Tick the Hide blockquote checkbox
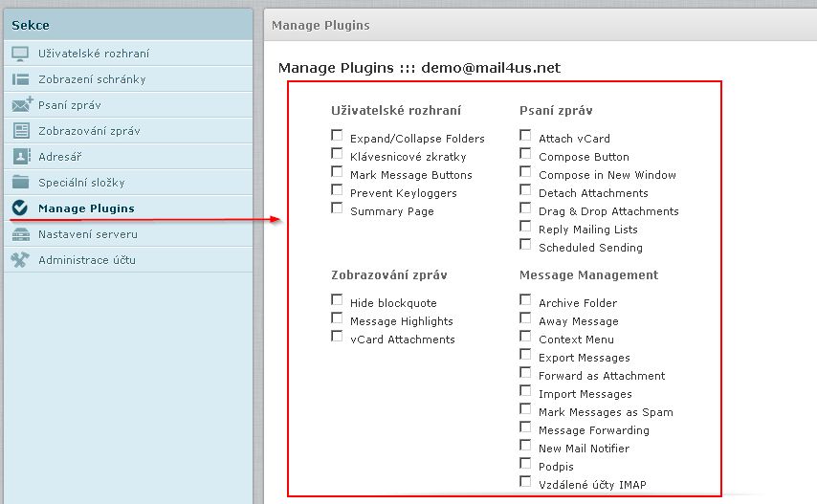 337,300
